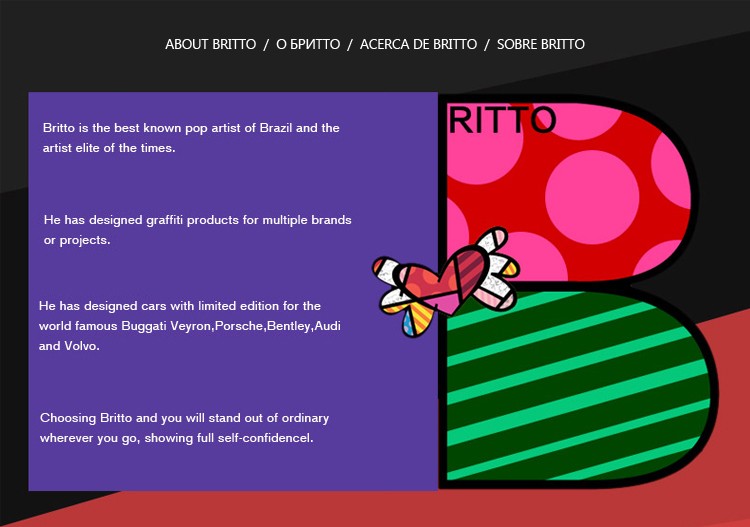Open the ACERCA DE BRITTO tab
This screenshot has height=527, width=750.
tap(418, 44)
